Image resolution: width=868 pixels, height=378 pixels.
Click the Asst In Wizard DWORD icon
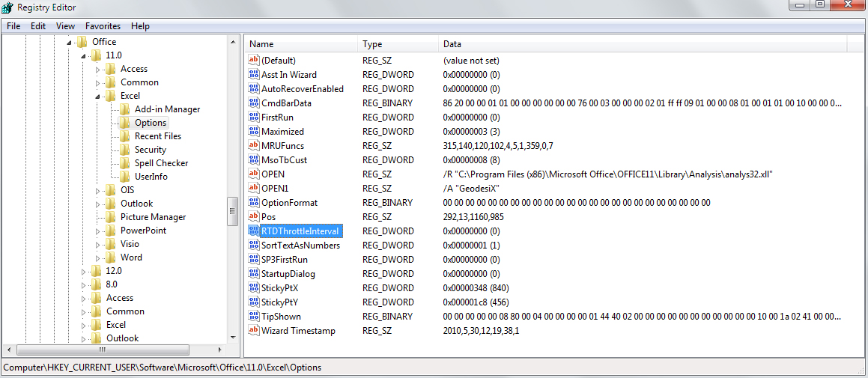coord(254,75)
